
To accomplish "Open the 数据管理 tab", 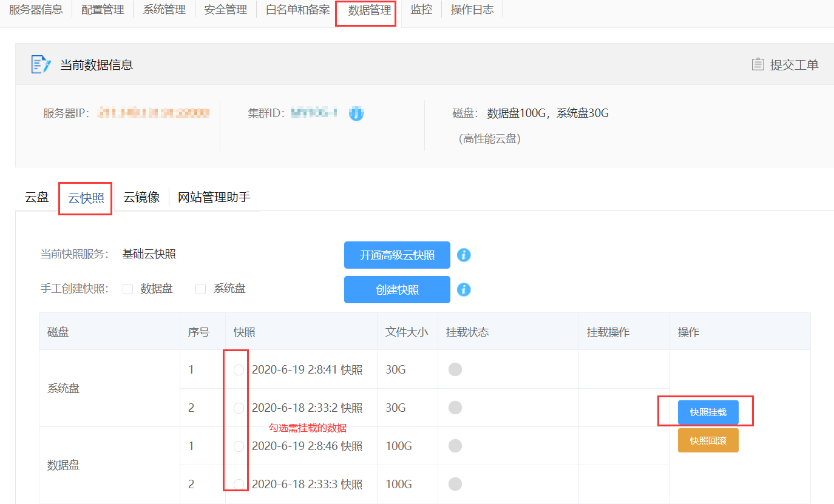I will (369, 10).
